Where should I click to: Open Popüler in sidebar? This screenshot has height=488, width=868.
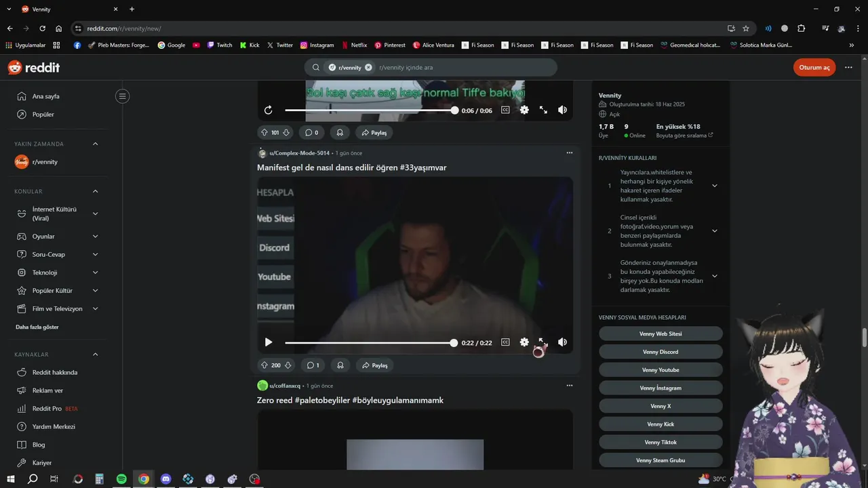pyautogui.click(x=43, y=115)
